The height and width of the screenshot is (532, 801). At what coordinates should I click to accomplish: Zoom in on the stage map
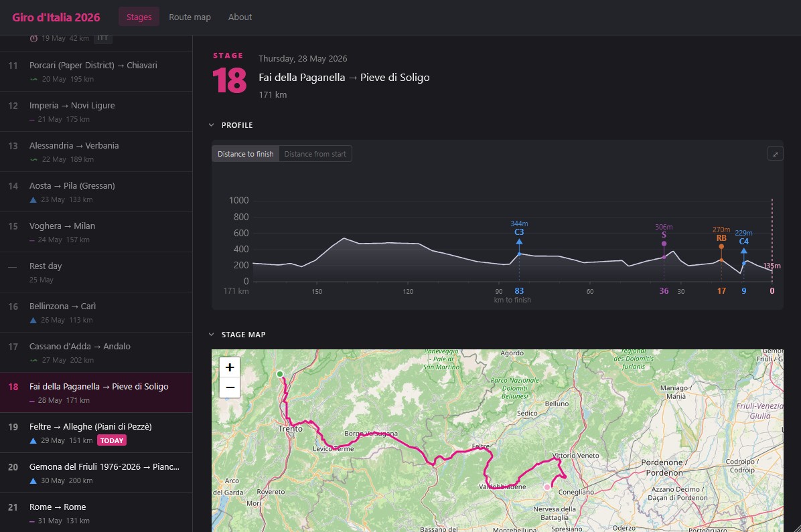230,367
